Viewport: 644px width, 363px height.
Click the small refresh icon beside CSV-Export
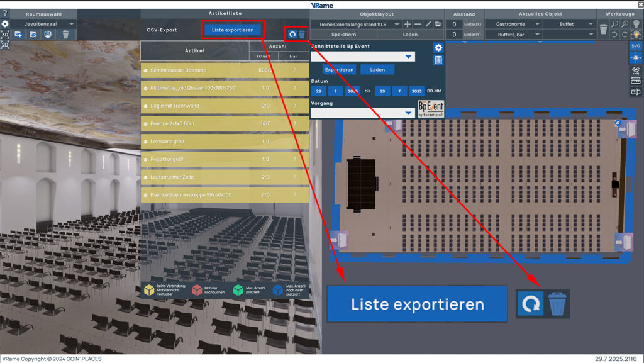coord(292,35)
